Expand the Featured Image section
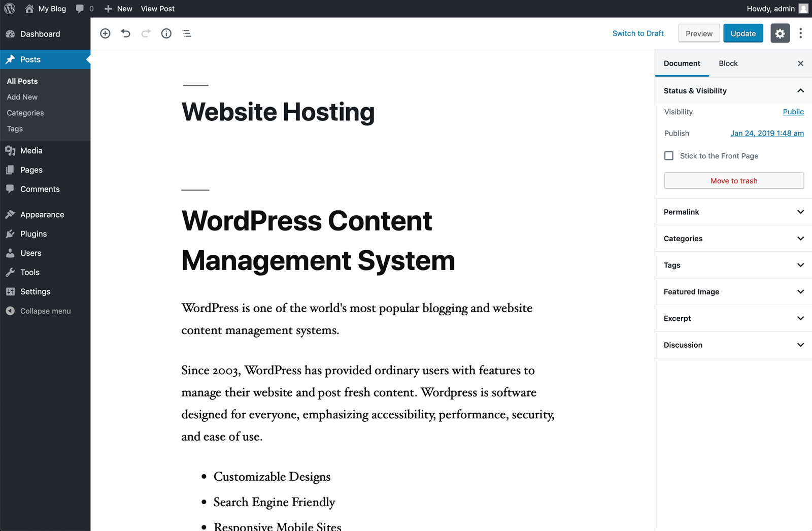Screen dimensions: 812x531 pyautogui.click(x=733, y=292)
